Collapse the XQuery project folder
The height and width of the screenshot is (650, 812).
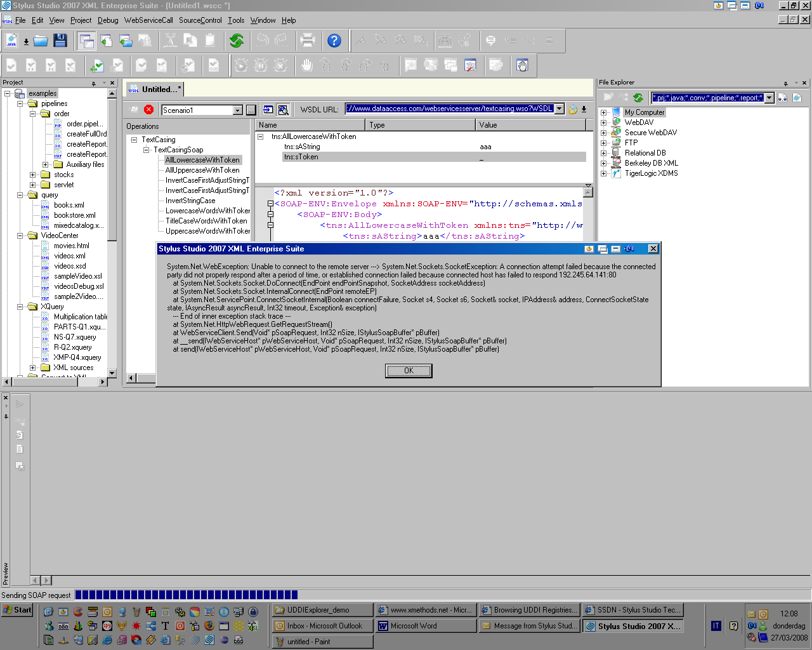click(20, 307)
